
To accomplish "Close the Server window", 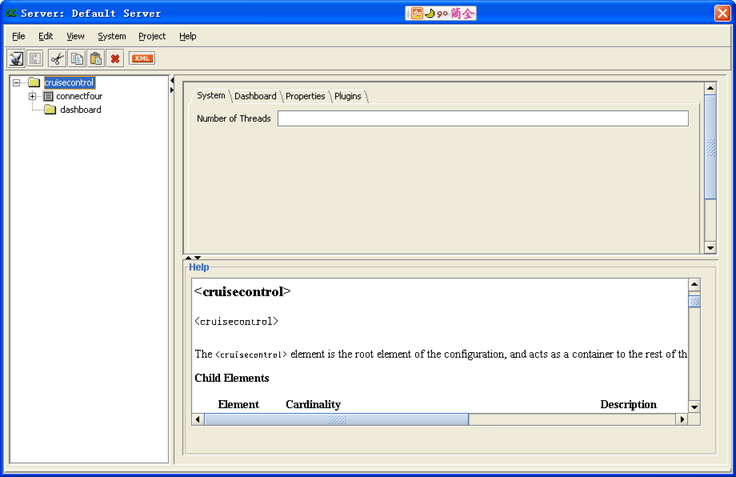I will (722, 13).
